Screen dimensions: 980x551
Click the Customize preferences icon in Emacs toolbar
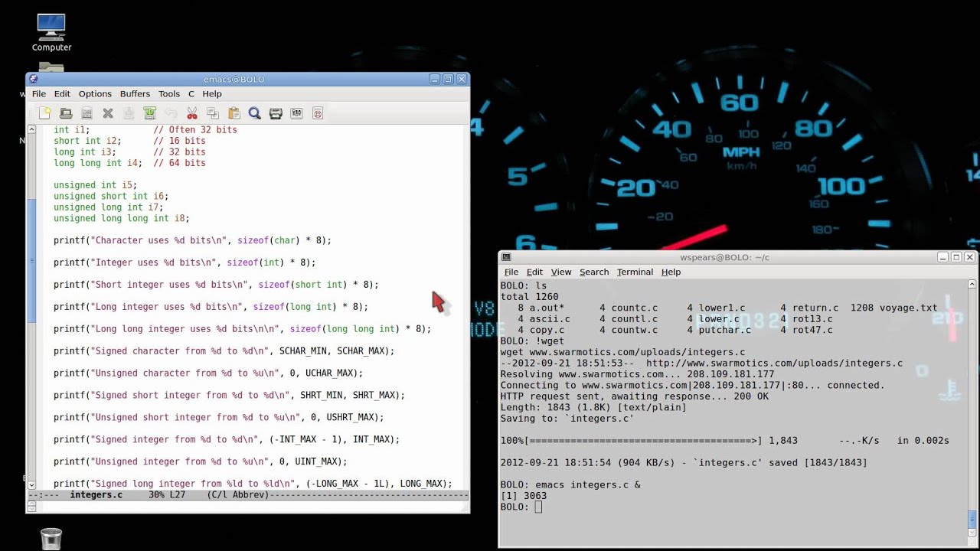click(296, 113)
